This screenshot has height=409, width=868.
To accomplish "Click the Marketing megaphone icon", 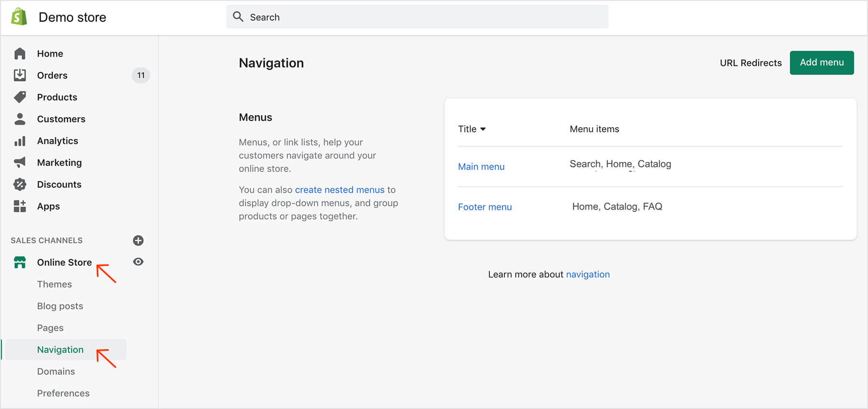I will coord(20,162).
